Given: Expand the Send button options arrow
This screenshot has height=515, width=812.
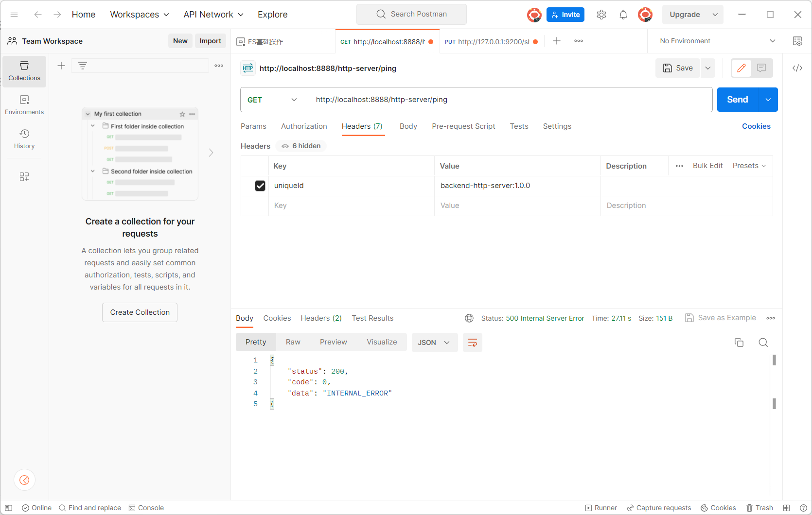Looking at the screenshot, I should point(768,100).
